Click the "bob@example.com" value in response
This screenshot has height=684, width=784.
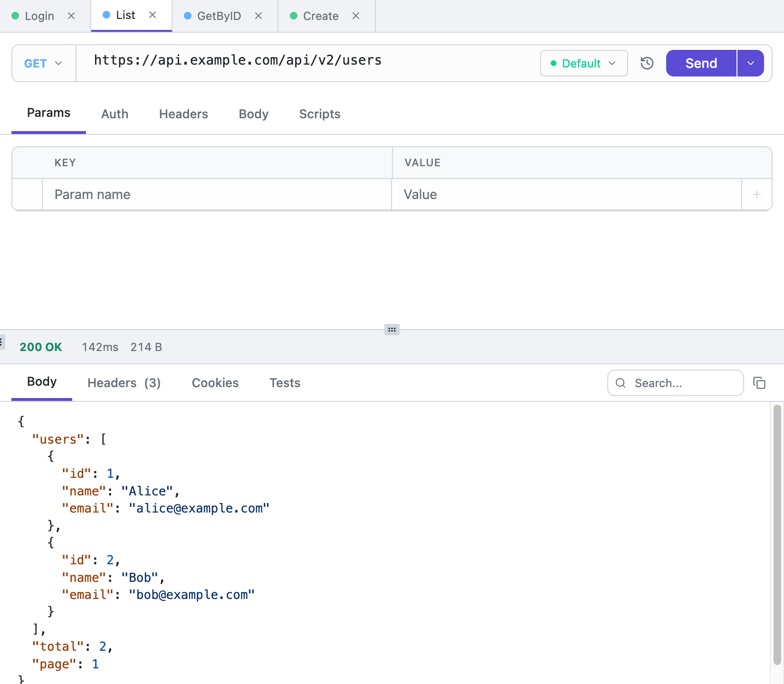(191, 595)
